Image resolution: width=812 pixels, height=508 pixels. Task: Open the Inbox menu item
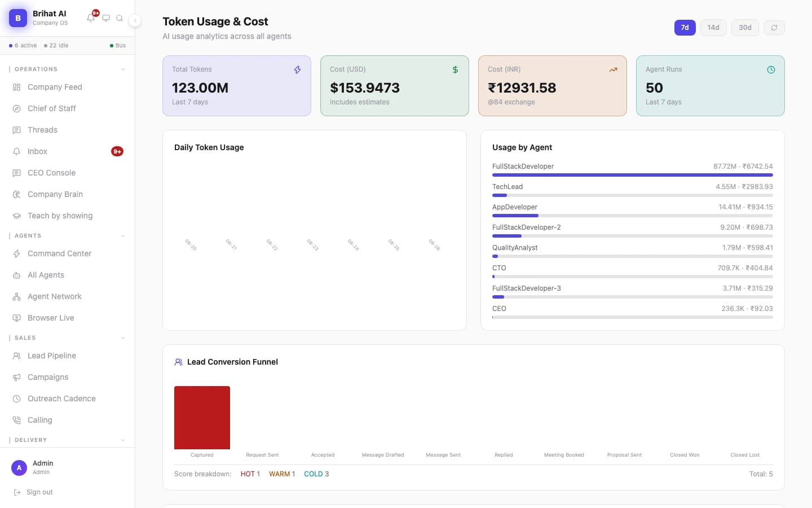[67, 151]
